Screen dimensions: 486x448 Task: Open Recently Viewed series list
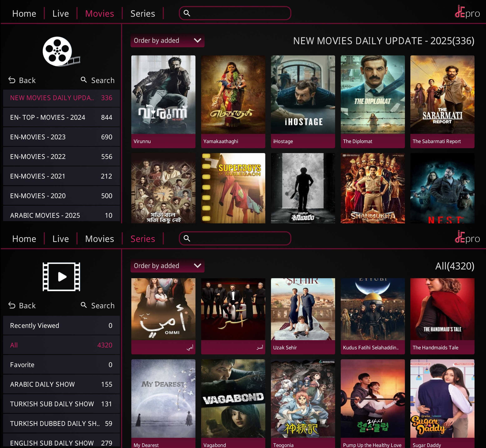tap(61, 326)
